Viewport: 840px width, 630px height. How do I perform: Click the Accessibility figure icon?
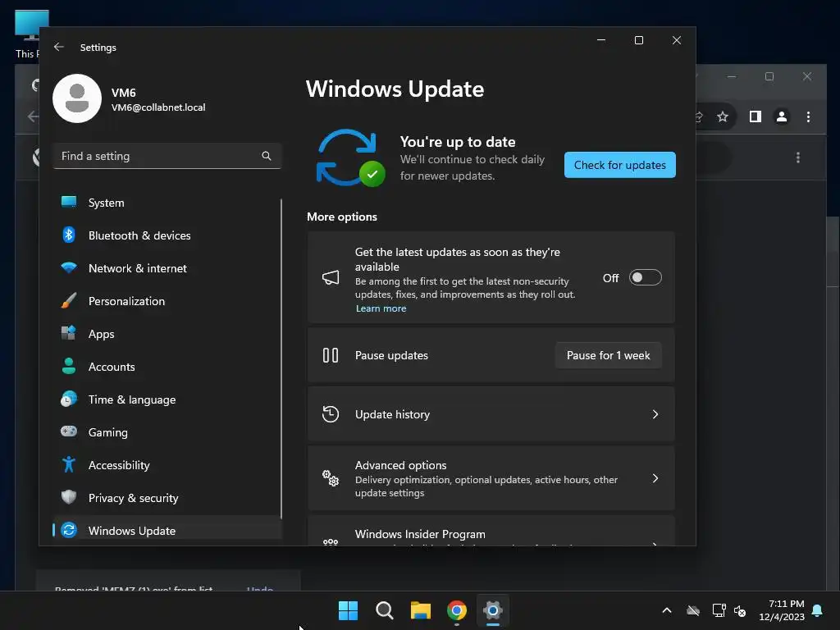click(69, 464)
